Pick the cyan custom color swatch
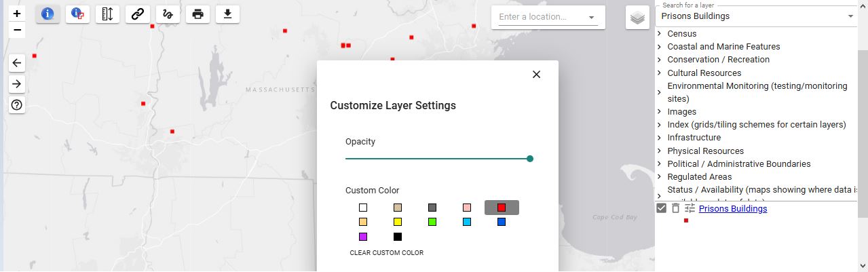Viewport: 868px width, 272px height. [x=467, y=222]
